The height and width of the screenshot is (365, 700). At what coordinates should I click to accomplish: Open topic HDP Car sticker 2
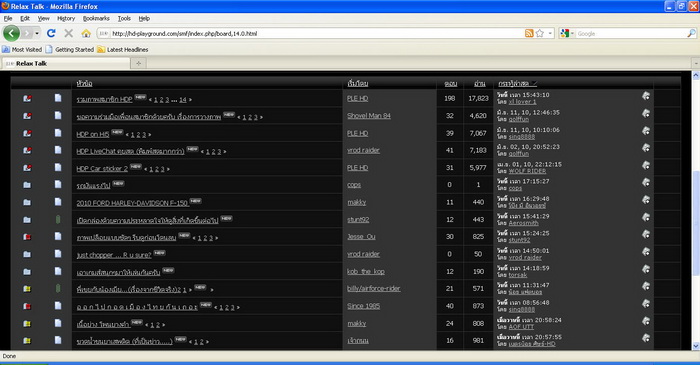pyautogui.click(x=102, y=169)
